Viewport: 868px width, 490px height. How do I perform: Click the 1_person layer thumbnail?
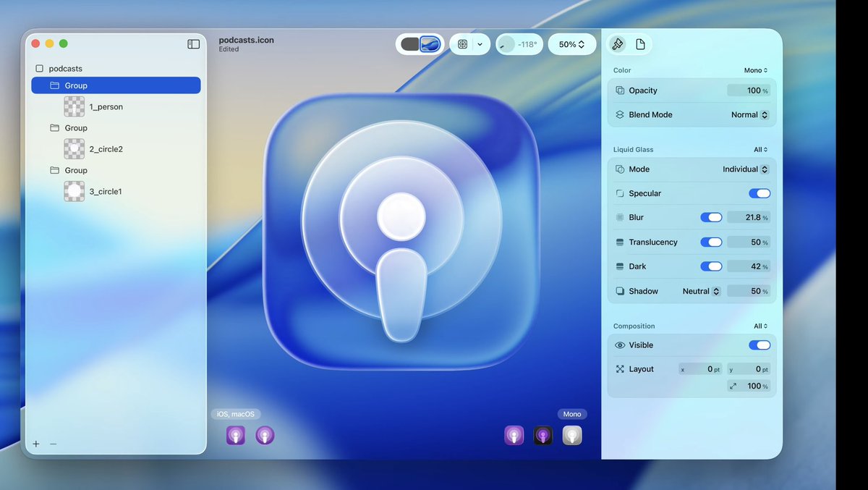point(75,107)
